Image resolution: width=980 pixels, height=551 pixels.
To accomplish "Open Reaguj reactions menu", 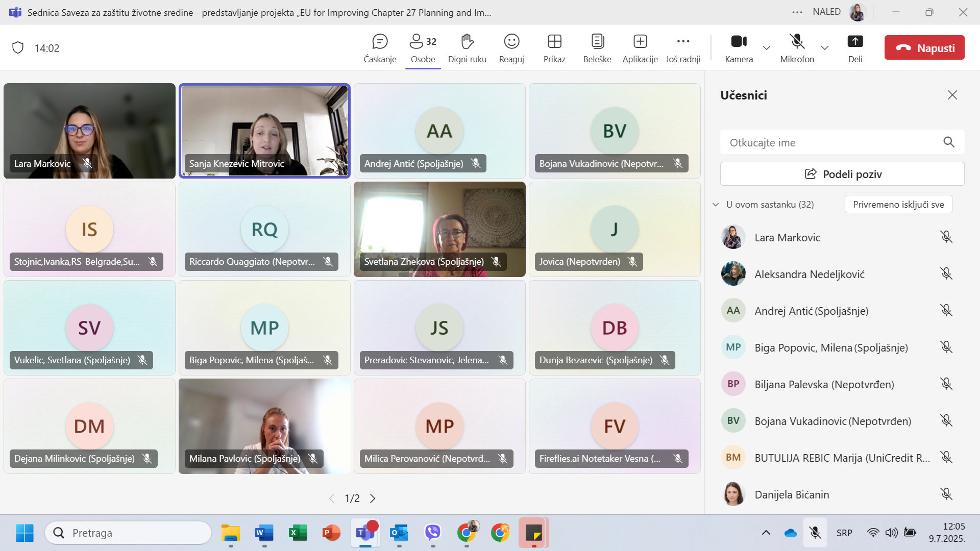I will [x=511, y=48].
